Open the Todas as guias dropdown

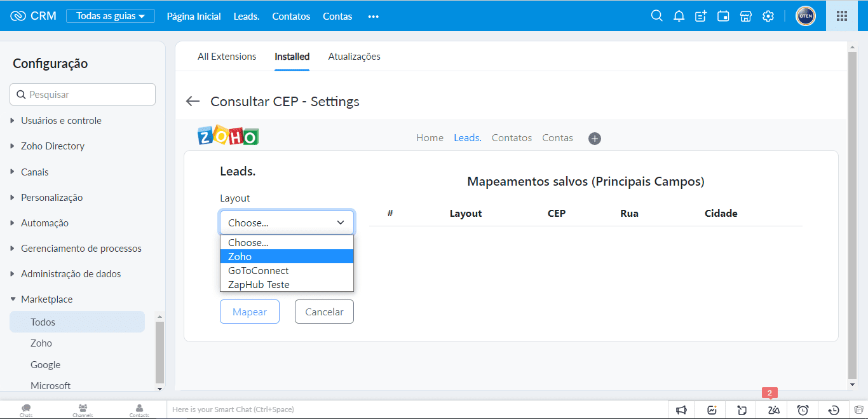click(x=111, y=16)
